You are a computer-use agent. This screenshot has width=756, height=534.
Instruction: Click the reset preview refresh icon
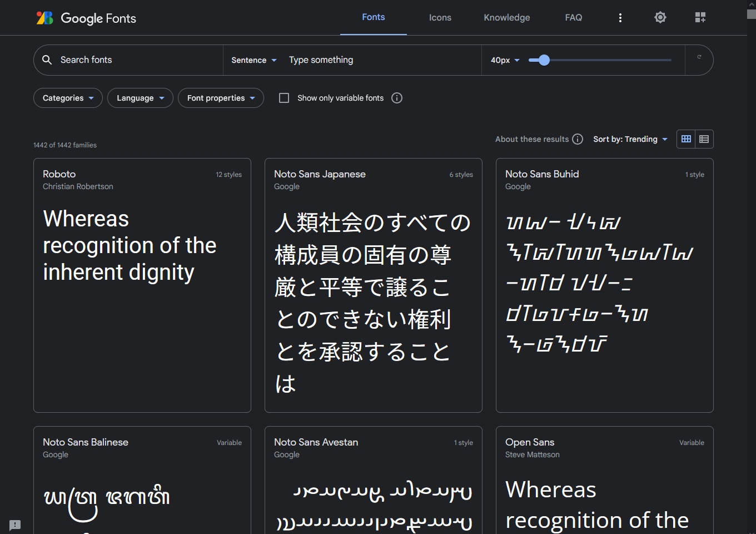click(x=699, y=57)
